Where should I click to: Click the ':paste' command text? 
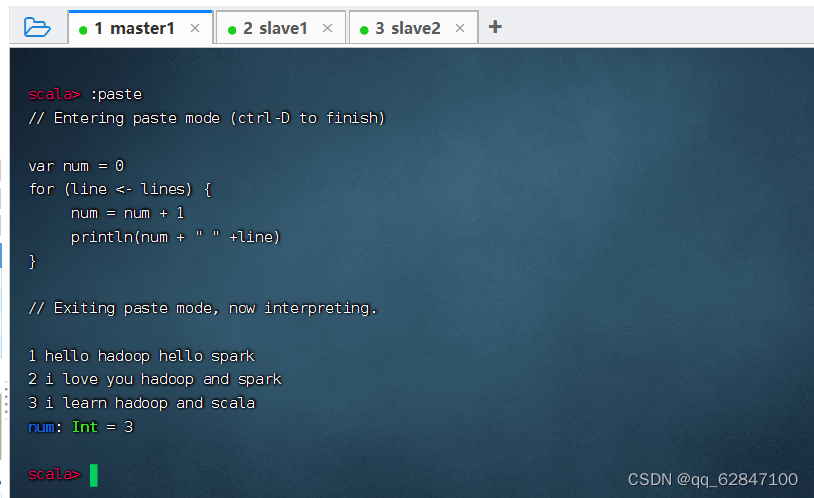[116, 94]
